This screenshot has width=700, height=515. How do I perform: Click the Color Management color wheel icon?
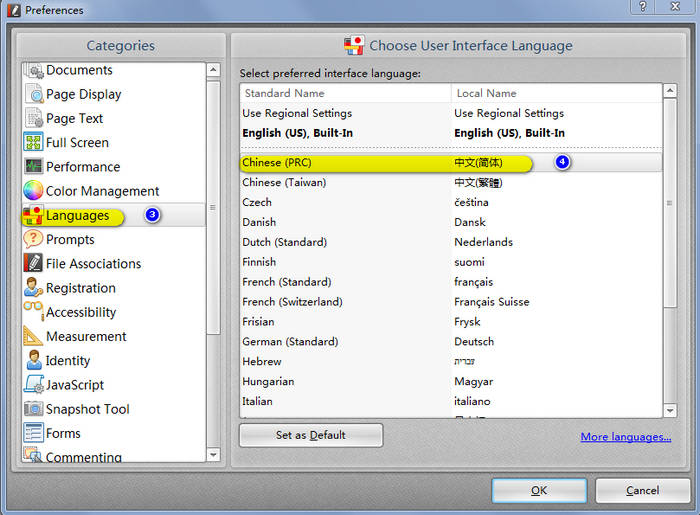pos(33,191)
